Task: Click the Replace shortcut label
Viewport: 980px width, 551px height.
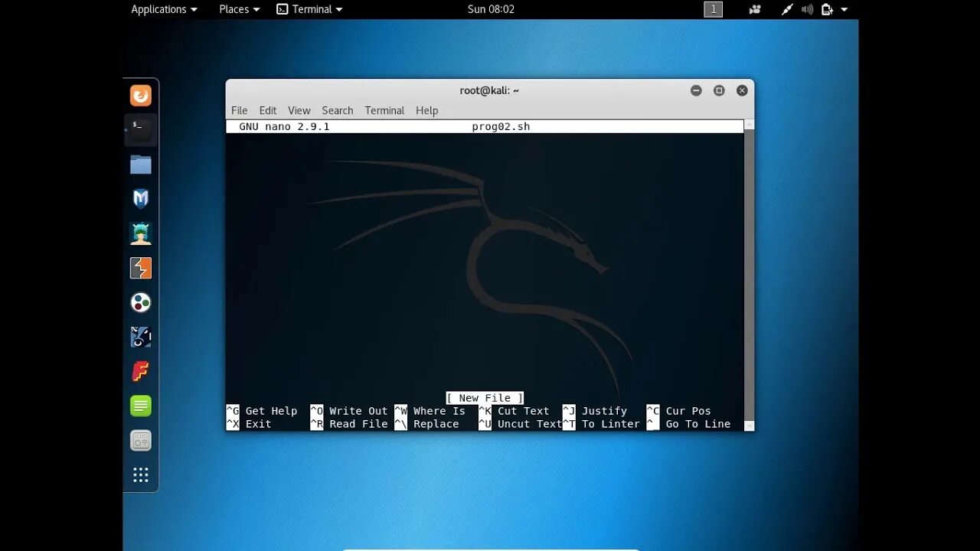Action: [x=436, y=424]
